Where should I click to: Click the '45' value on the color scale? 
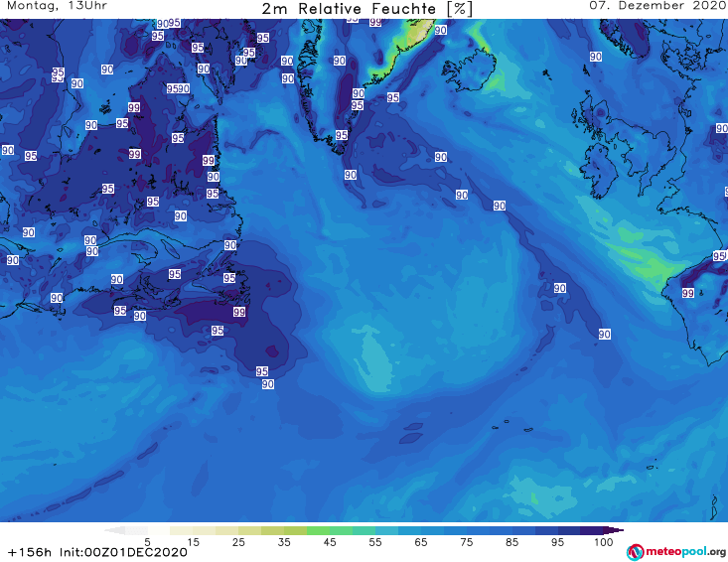tap(330, 541)
